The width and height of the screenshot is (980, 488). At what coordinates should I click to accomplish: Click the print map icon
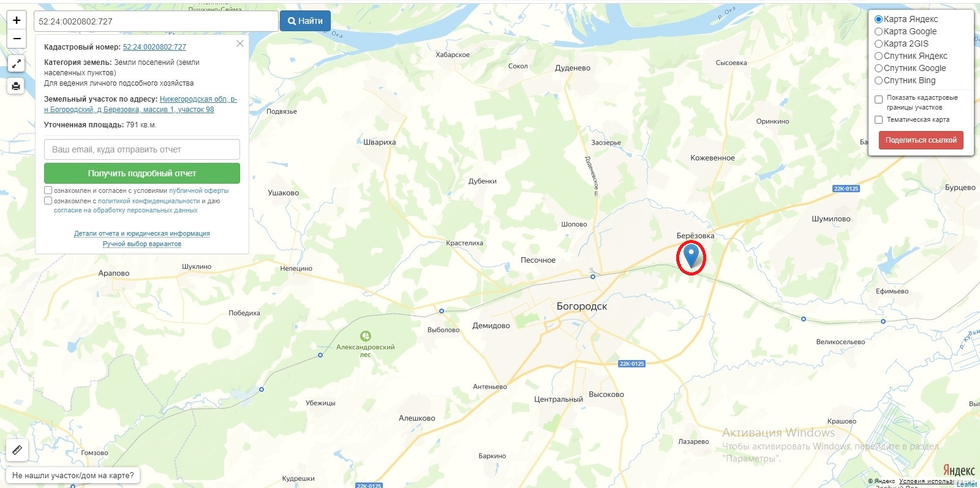pyautogui.click(x=16, y=86)
